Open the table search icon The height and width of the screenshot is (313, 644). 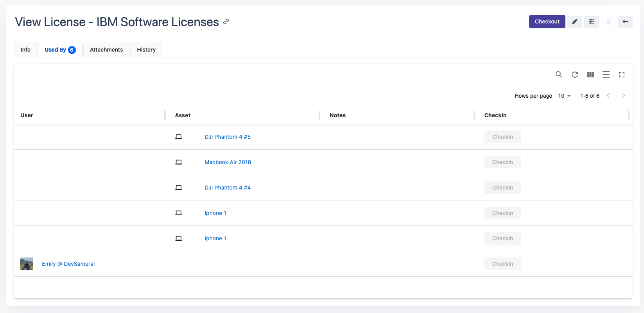559,75
